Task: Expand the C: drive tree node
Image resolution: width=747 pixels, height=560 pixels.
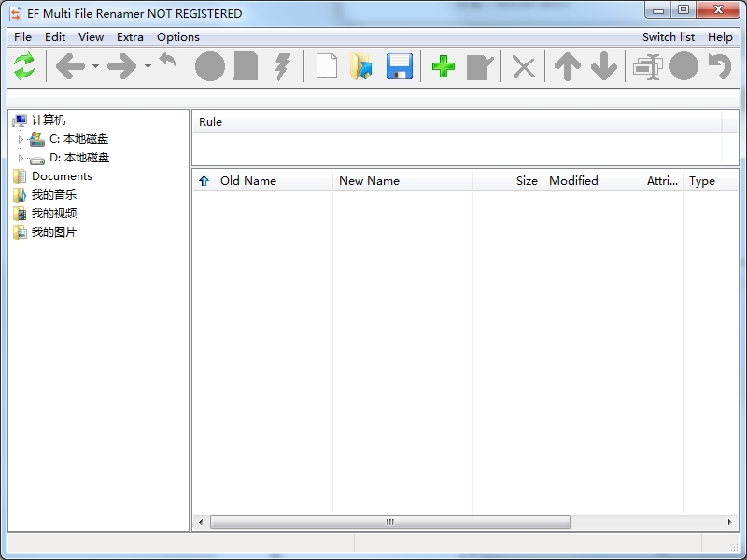Action: (x=21, y=139)
